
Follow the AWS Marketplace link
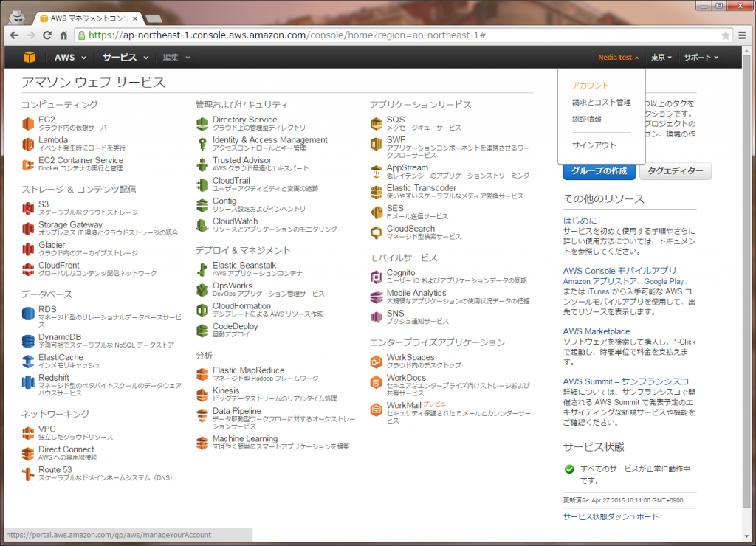[x=597, y=331]
